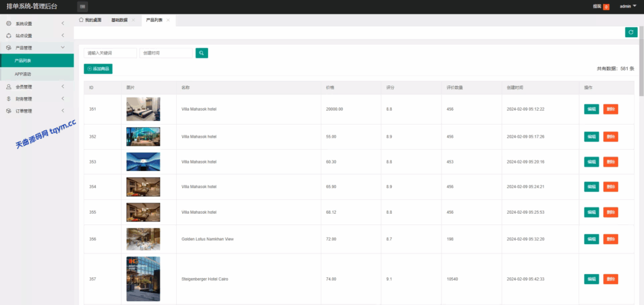
Task: Open the Steigenberger Hotel Cairo thumbnail
Action: [143, 279]
